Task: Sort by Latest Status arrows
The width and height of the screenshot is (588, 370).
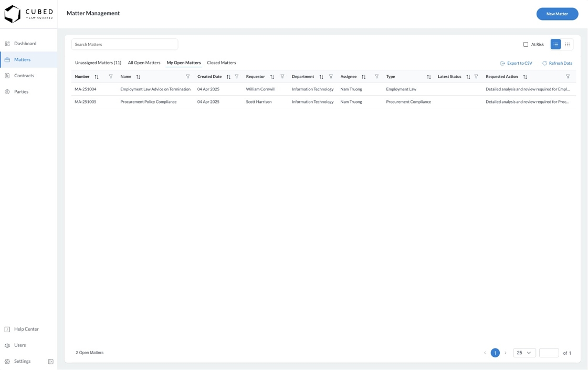Action: 468,77
